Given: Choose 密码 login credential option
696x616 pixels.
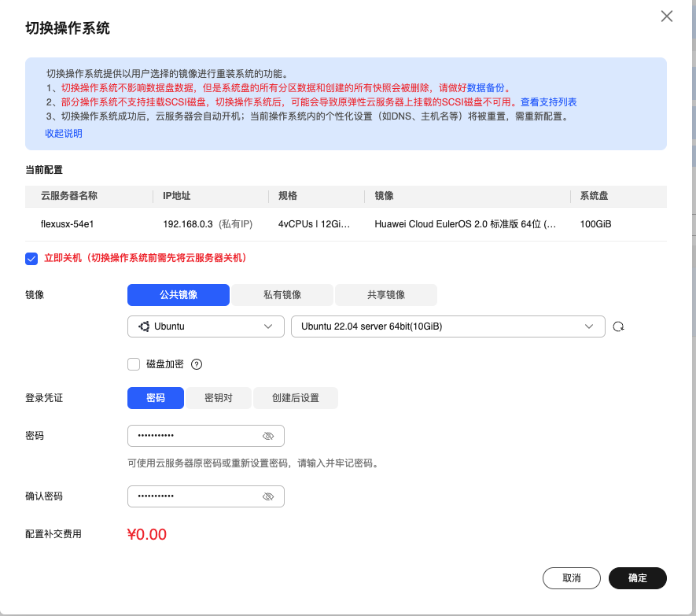Looking at the screenshot, I should point(156,398).
